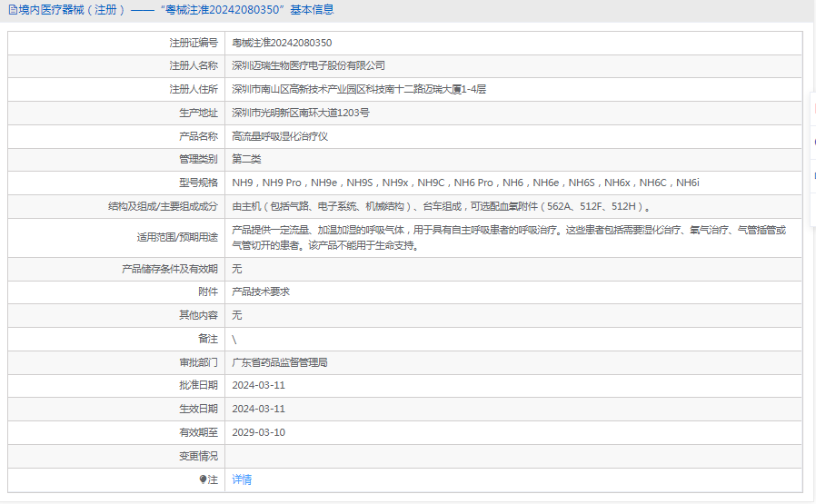
Task: Click the 结构及组成/主要组成成分 label
Action: (163, 206)
